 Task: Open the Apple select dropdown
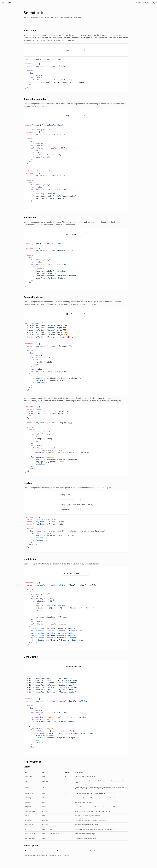(76, 50)
